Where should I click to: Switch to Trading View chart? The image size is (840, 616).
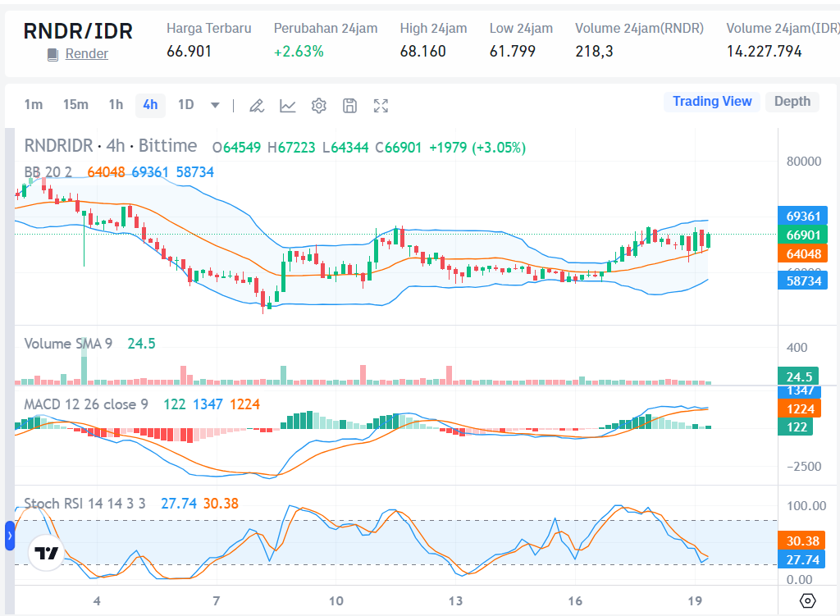click(712, 101)
